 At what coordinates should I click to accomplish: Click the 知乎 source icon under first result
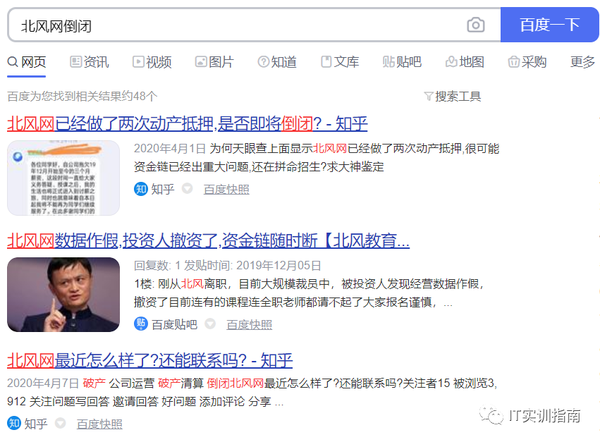pyautogui.click(x=141, y=189)
